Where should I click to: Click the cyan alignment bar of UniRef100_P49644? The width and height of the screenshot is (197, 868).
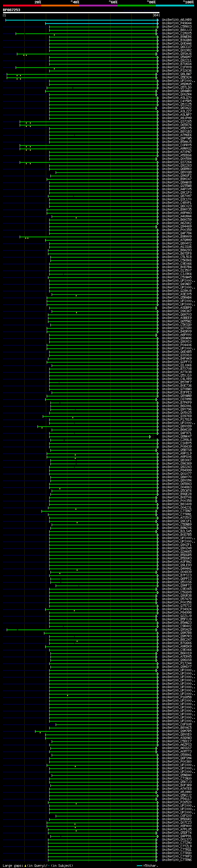(102, 24)
